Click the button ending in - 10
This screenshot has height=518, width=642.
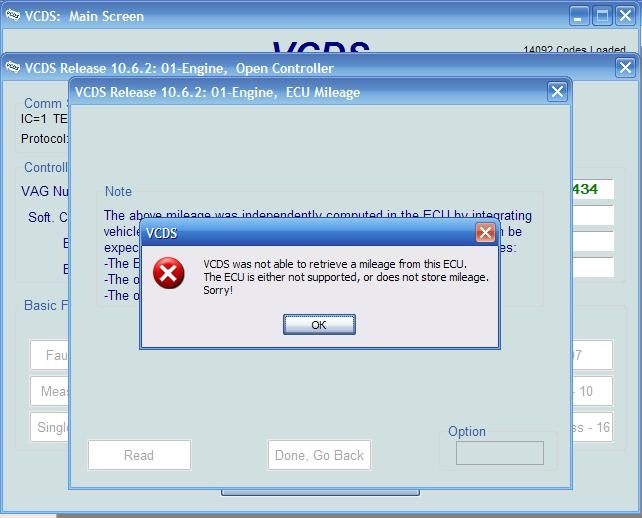pos(592,391)
